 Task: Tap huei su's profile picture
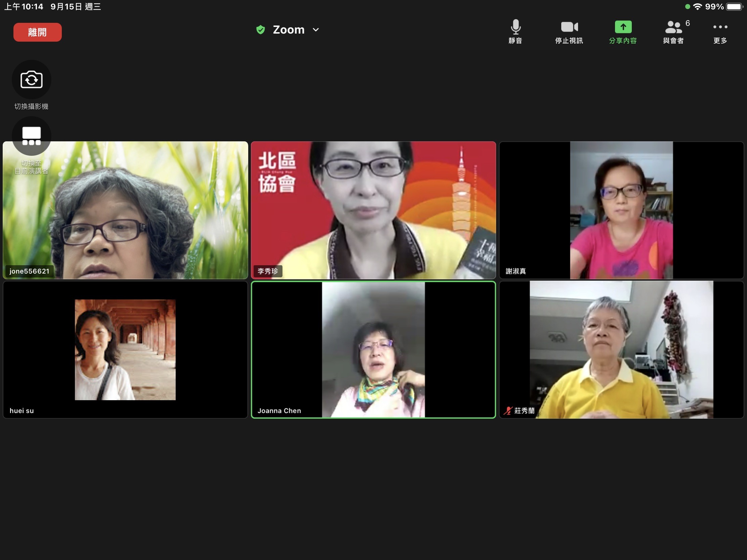click(x=125, y=349)
